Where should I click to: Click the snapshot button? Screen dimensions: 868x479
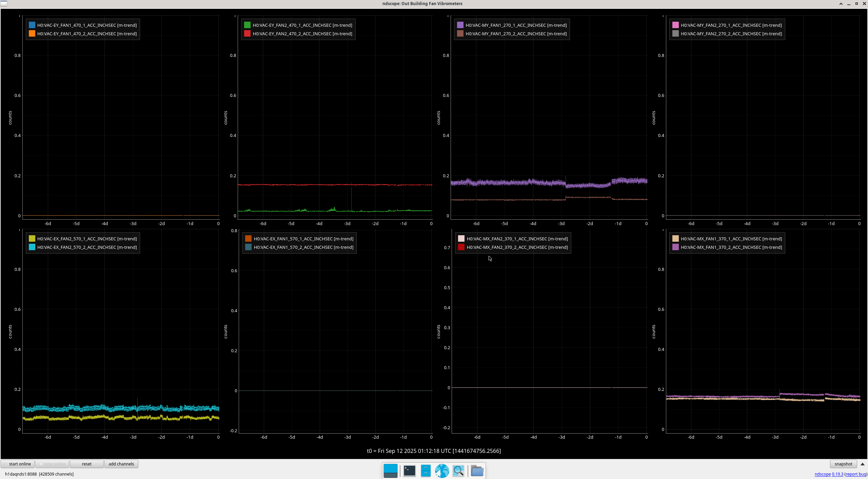click(843, 464)
